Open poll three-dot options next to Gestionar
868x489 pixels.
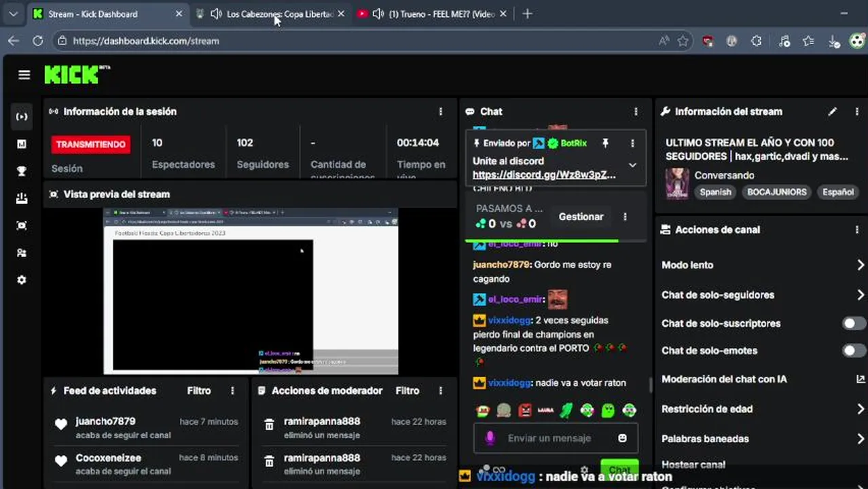click(625, 217)
